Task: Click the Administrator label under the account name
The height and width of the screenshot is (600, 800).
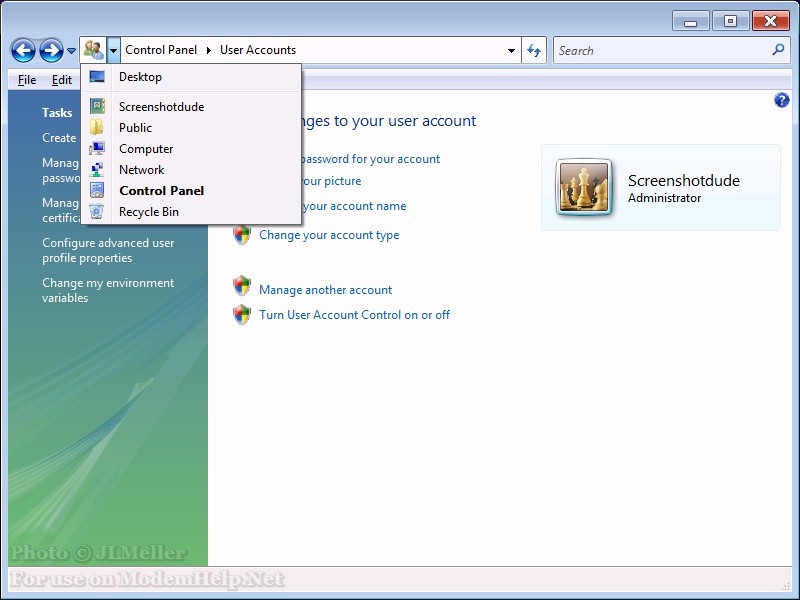Action: pyautogui.click(x=664, y=198)
